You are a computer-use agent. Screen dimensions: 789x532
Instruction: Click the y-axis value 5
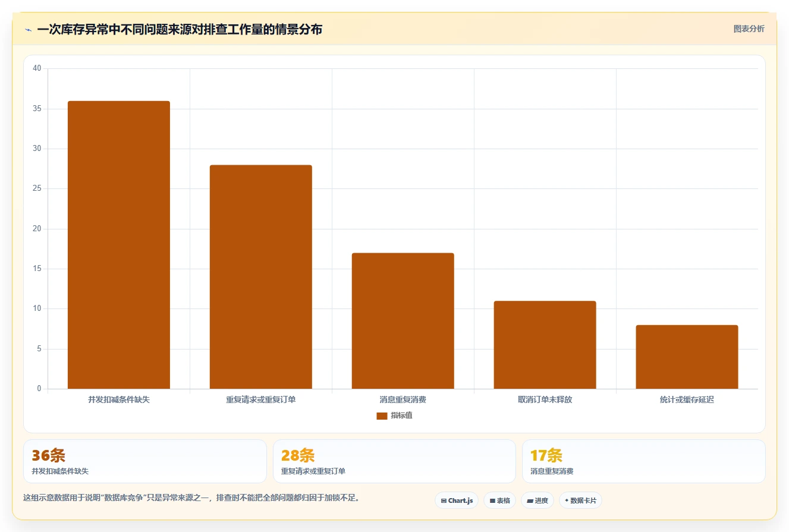coord(39,349)
